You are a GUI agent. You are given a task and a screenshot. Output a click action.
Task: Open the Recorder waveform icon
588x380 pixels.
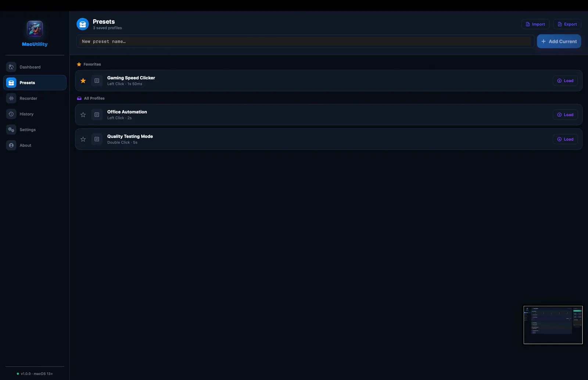(x=11, y=98)
